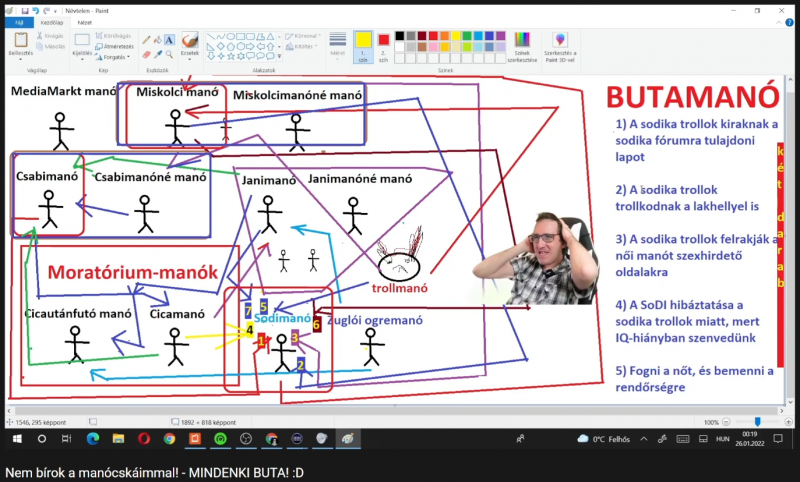
Task: Open the Méret size dropdown
Action: coord(338,47)
